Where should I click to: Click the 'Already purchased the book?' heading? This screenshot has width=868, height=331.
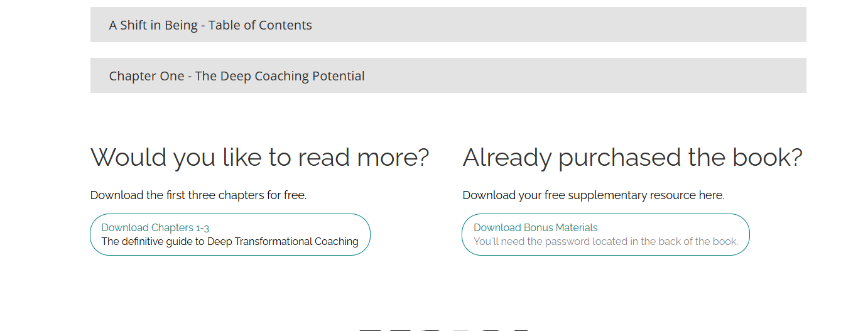[x=632, y=157]
